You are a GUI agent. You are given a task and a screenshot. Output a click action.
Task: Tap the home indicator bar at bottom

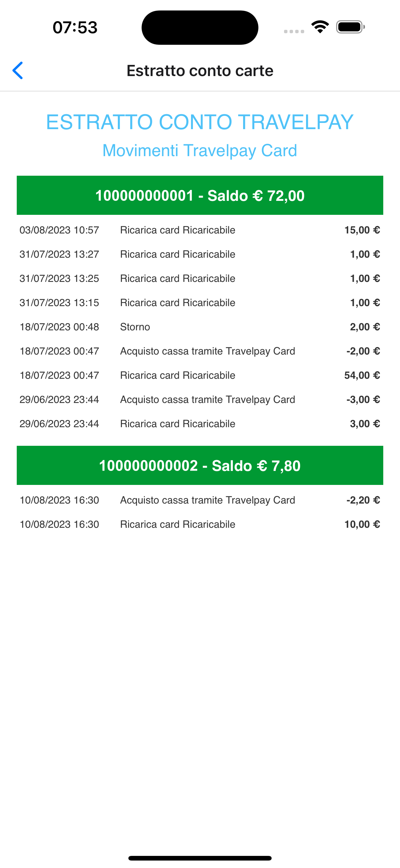[x=200, y=858]
